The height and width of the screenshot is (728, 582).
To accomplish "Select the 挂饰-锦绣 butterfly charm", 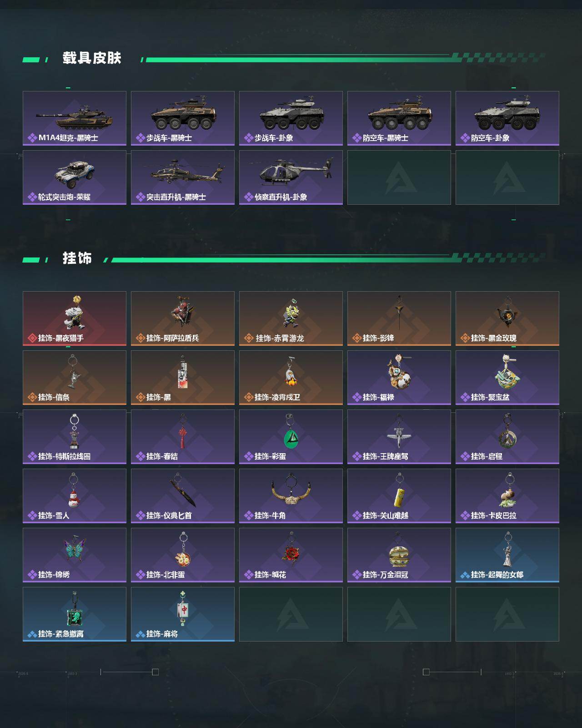I will click(75, 555).
